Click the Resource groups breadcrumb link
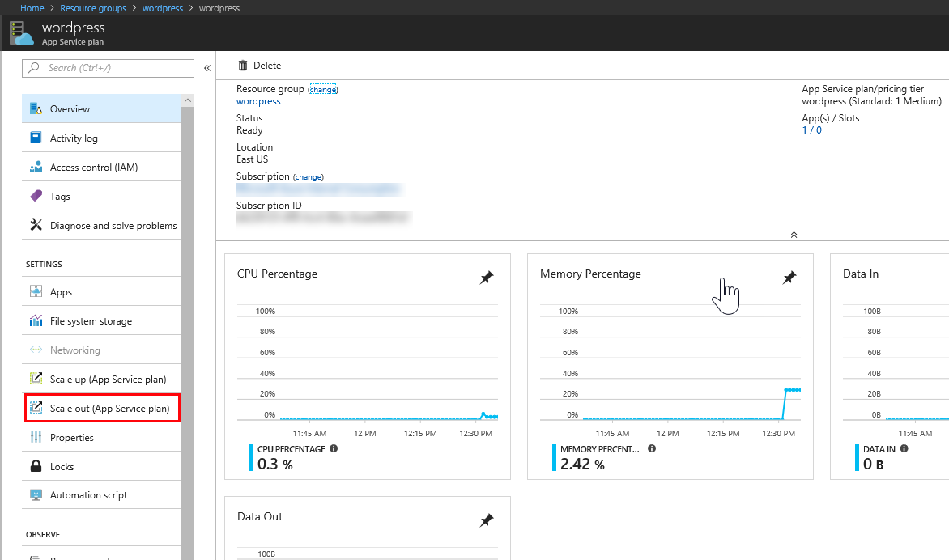The image size is (949, 560). pyautogui.click(x=93, y=8)
